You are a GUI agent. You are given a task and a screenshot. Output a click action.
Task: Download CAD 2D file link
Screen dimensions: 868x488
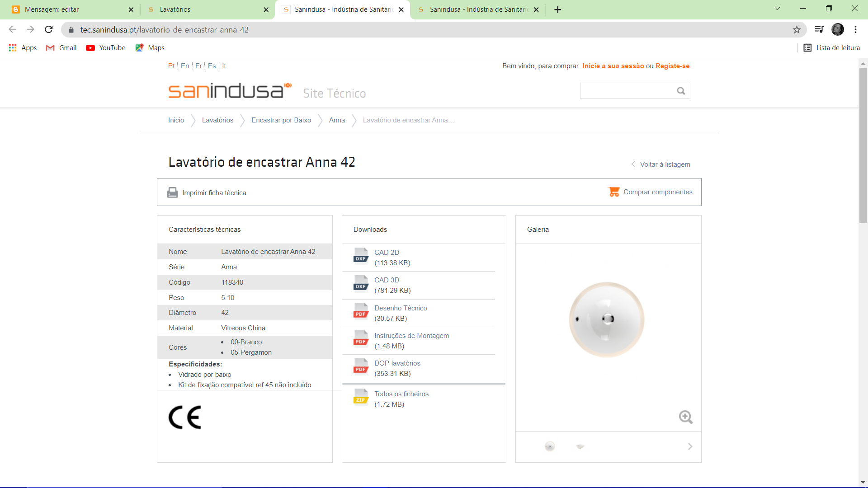387,253
